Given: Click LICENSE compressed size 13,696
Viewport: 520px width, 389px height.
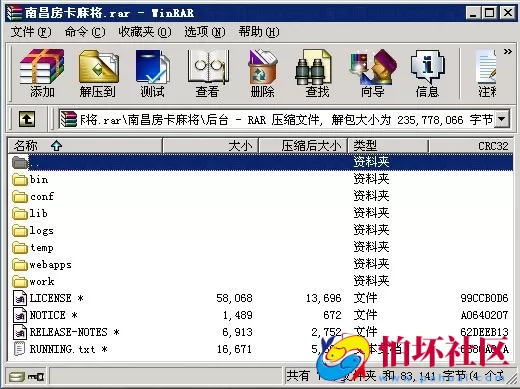Looking at the screenshot, I should [x=324, y=298].
